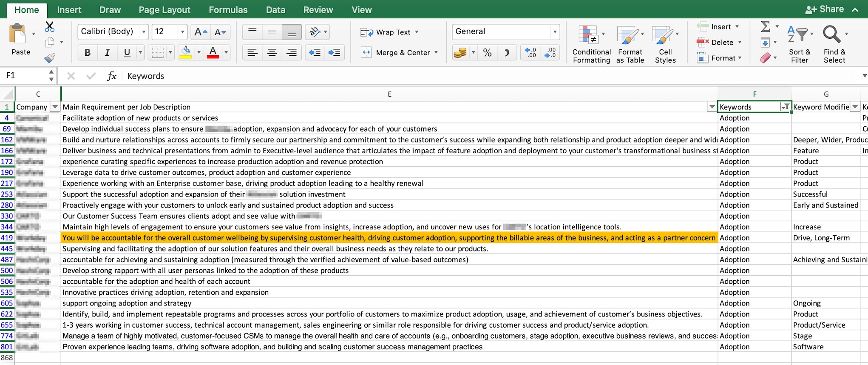Open the font name dropdown

coord(144,32)
